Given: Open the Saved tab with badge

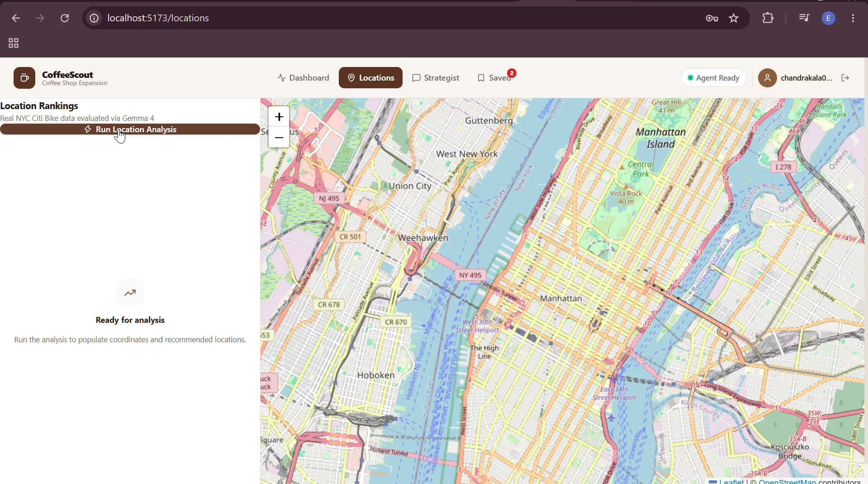Looking at the screenshot, I should click(x=496, y=78).
